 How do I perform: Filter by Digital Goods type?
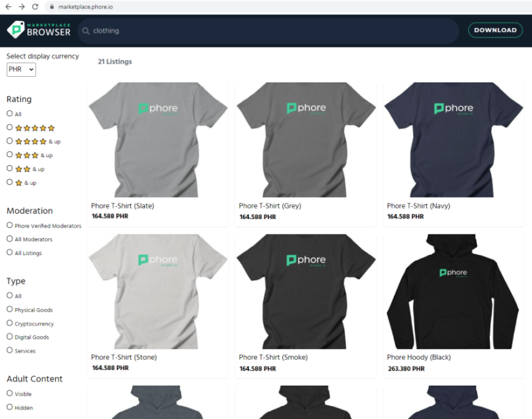pyautogui.click(x=10, y=337)
